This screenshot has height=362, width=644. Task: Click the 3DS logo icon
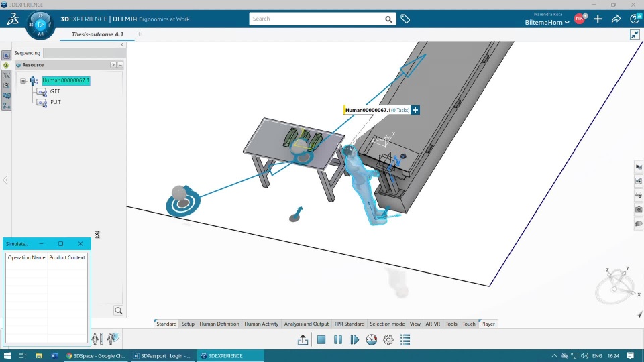tap(12, 19)
